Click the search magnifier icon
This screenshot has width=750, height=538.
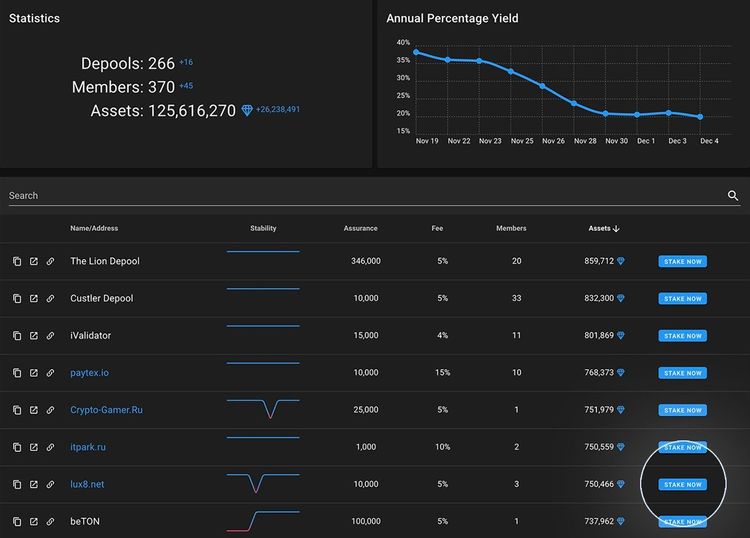[733, 196]
